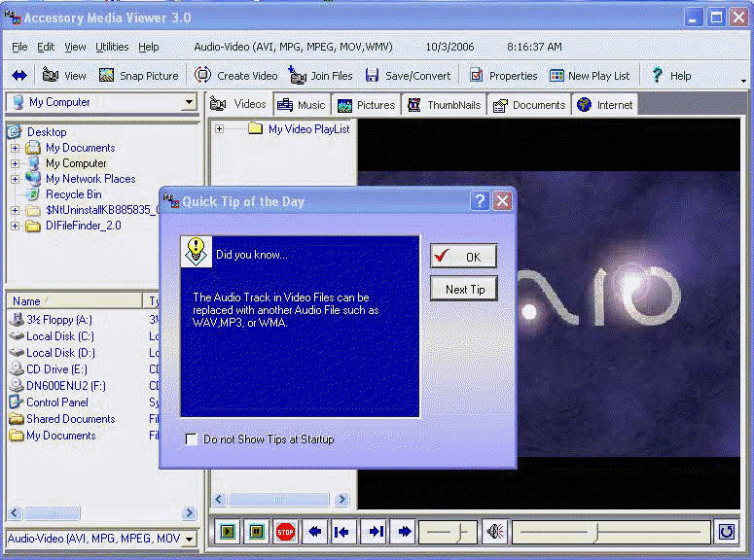Enable Do not Show Tips at Startup

(192, 439)
